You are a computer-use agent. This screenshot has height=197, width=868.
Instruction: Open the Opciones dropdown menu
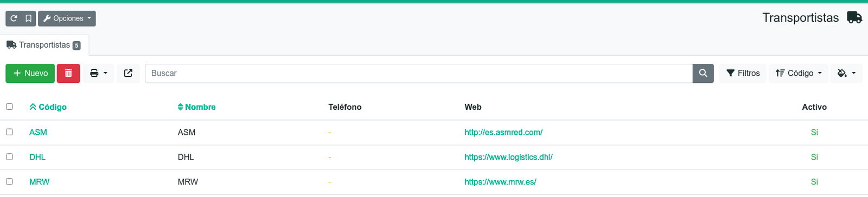(67, 18)
